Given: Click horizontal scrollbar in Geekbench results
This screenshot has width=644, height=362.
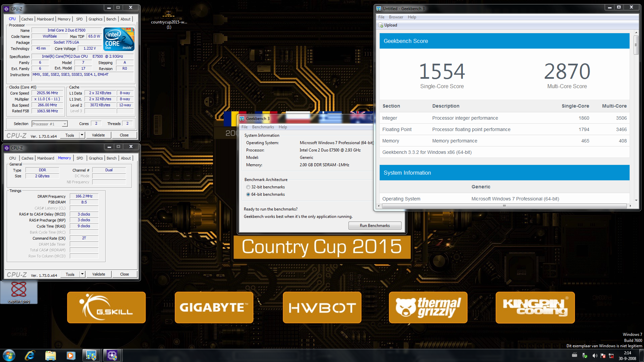Looking at the screenshot, I should pyautogui.click(x=504, y=206).
